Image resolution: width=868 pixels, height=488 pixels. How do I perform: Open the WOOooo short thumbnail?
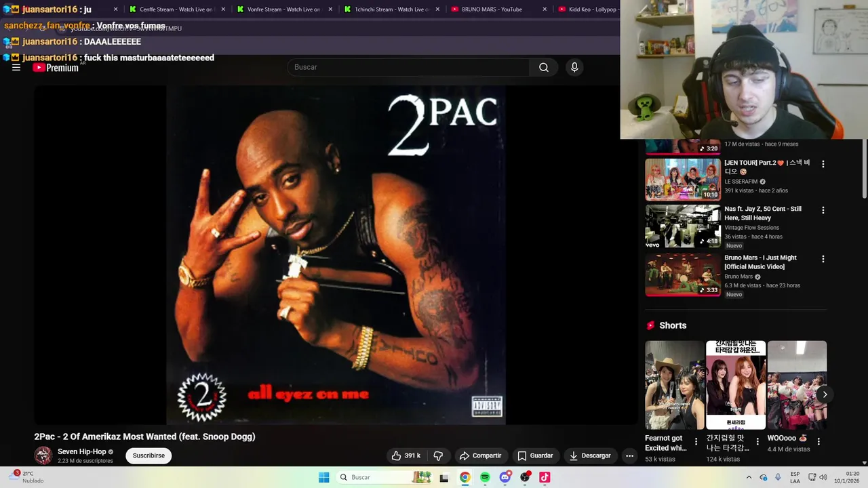[x=797, y=385]
